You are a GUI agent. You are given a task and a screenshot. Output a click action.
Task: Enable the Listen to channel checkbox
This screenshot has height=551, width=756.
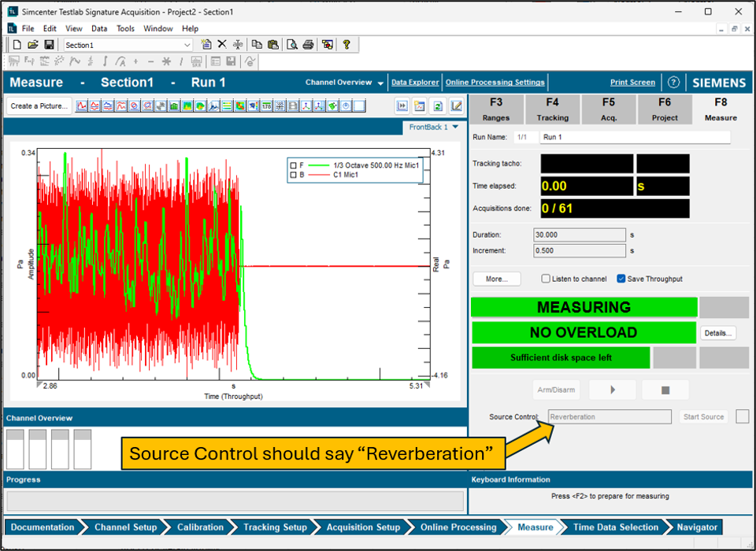[546, 279]
